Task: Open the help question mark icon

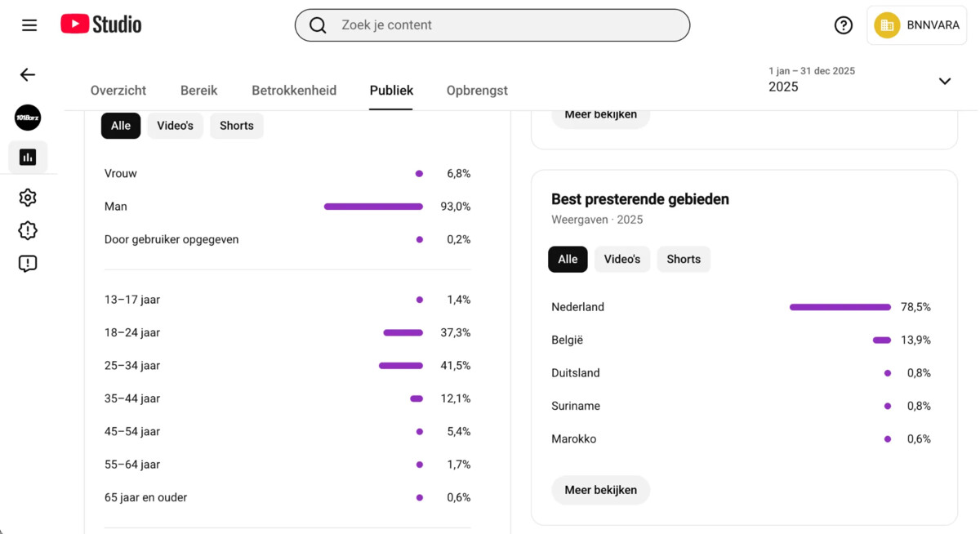Action: pyautogui.click(x=844, y=25)
